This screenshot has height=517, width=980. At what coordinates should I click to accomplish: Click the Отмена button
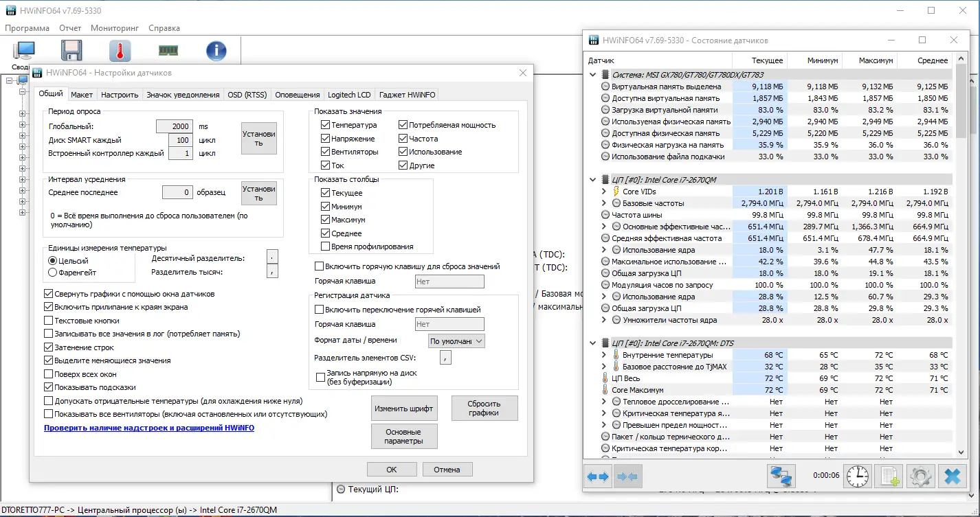pyautogui.click(x=447, y=470)
